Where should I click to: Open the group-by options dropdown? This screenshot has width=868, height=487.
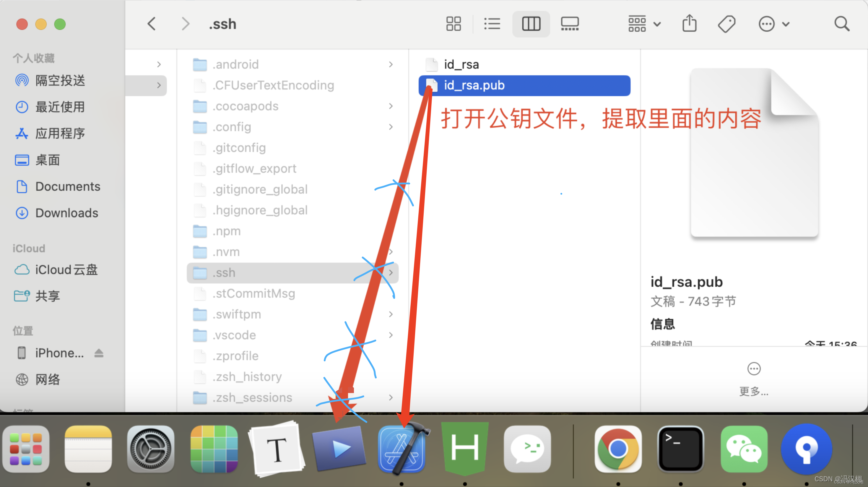coord(644,24)
